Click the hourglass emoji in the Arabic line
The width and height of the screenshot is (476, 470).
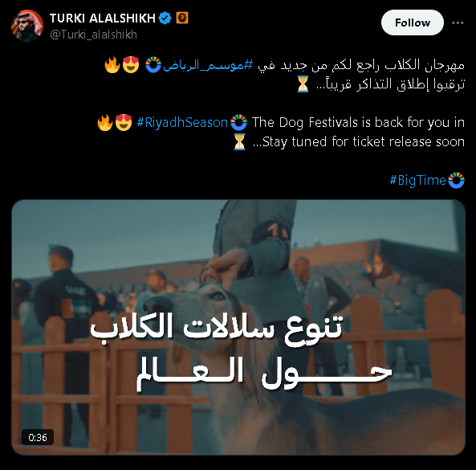pos(303,84)
